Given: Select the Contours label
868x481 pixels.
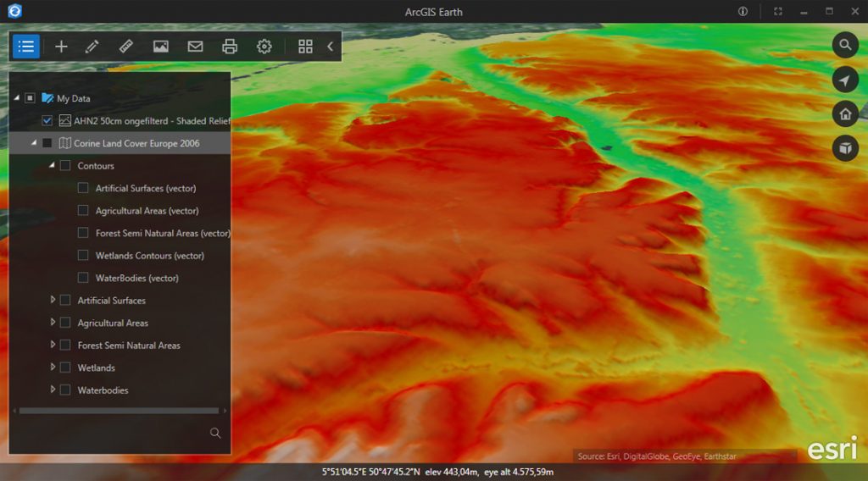Looking at the screenshot, I should (x=96, y=166).
